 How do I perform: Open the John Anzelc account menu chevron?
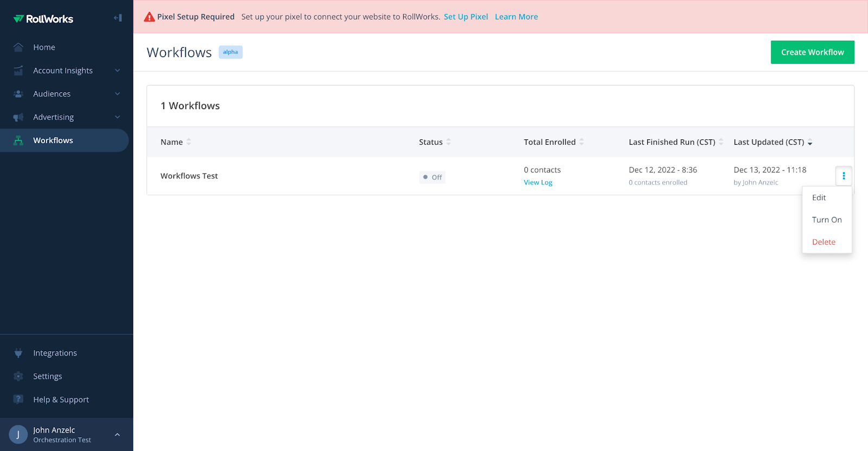tap(117, 435)
